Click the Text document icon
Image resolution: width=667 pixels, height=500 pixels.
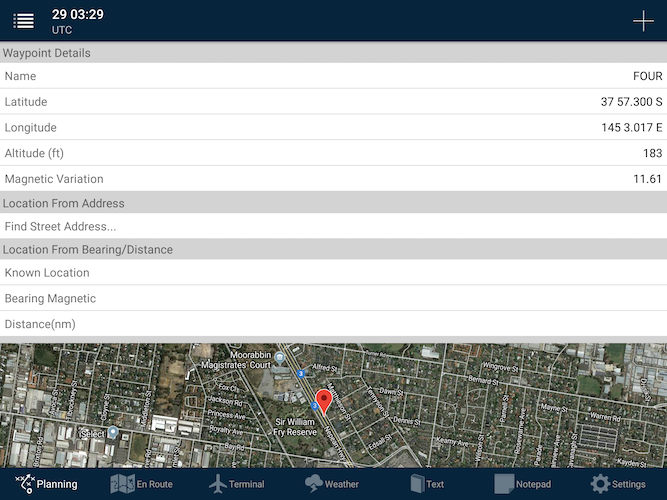click(417, 484)
